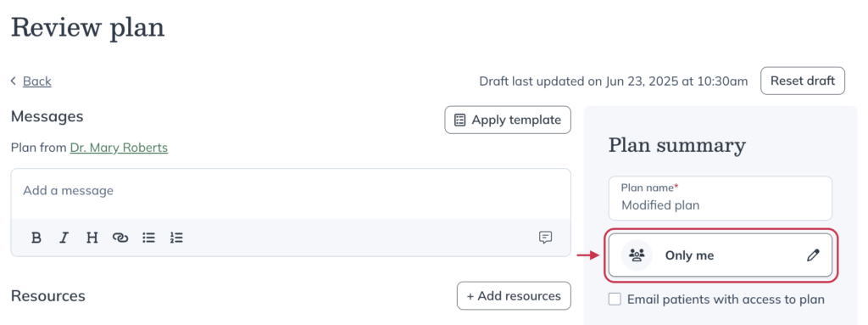Image resolution: width=868 pixels, height=325 pixels.
Task: Open the message snippet comment icon
Action: pyautogui.click(x=545, y=238)
